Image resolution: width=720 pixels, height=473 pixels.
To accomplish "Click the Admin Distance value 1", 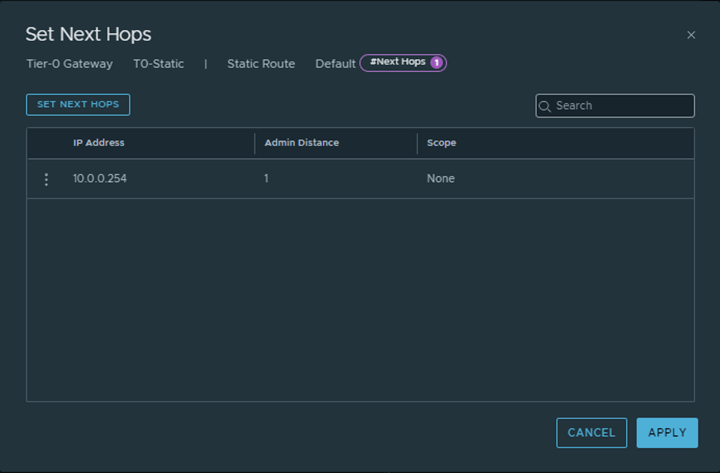I will click(267, 179).
